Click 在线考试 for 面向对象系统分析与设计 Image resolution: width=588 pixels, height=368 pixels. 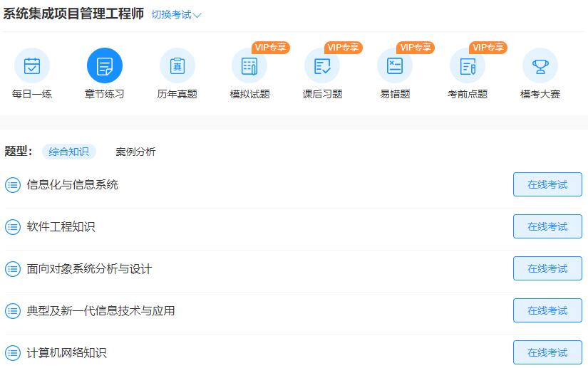pyautogui.click(x=547, y=268)
